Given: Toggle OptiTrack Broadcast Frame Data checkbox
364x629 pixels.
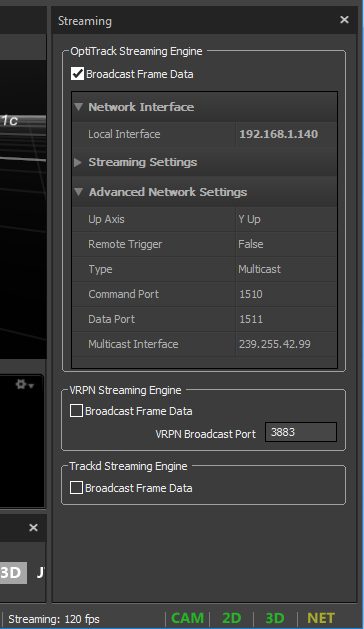Looking at the screenshot, I should click(x=77, y=74).
